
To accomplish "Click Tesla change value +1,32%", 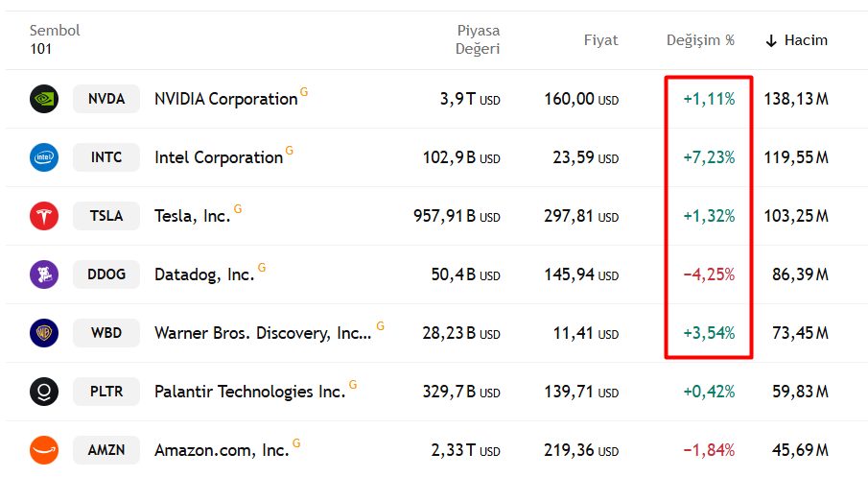I will coord(709,216).
